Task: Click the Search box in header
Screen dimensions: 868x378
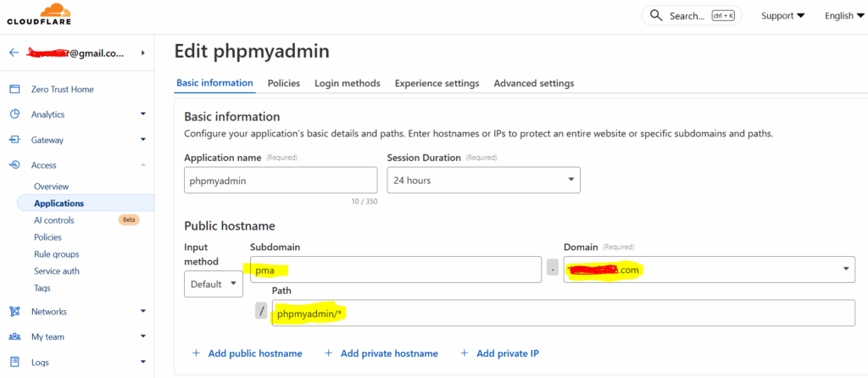Action: click(x=692, y=15)
